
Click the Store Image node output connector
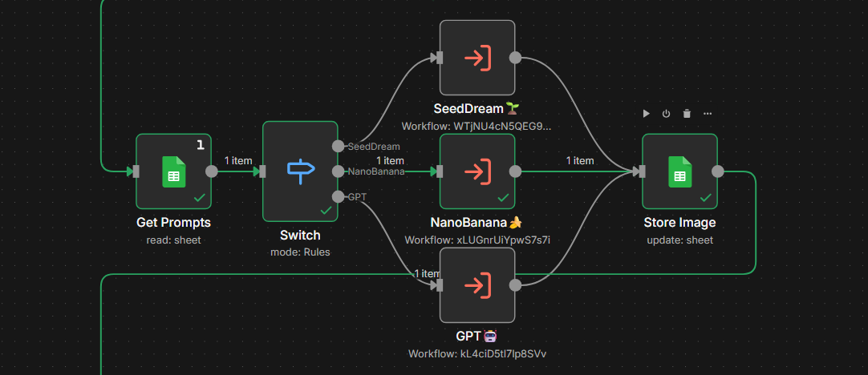717,171
